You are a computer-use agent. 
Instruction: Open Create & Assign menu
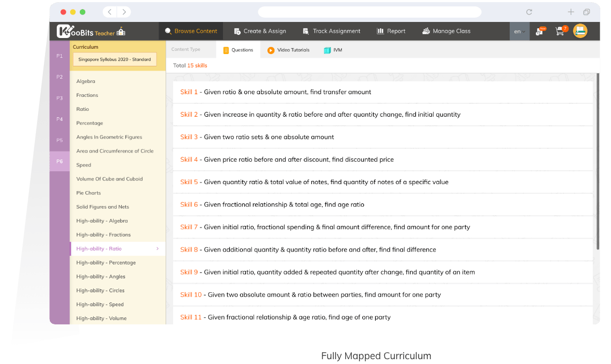pos(260,31)
